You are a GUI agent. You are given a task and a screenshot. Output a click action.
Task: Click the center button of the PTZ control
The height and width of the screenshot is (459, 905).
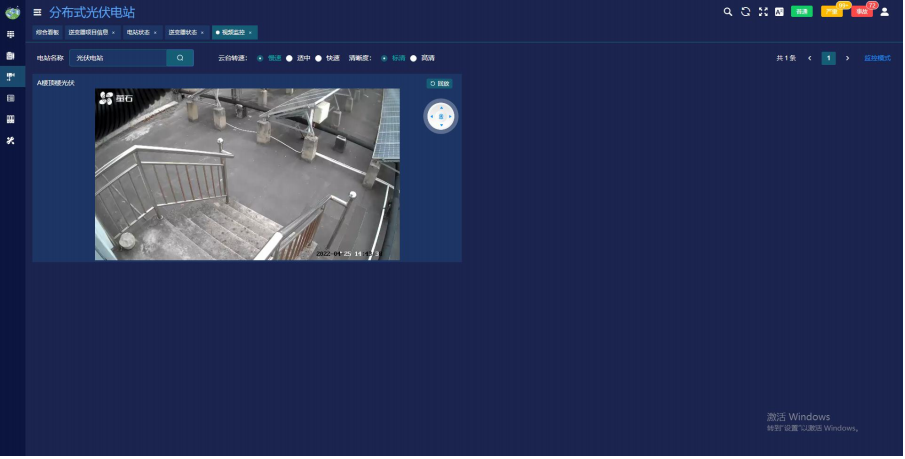click(x=442, y=117)
